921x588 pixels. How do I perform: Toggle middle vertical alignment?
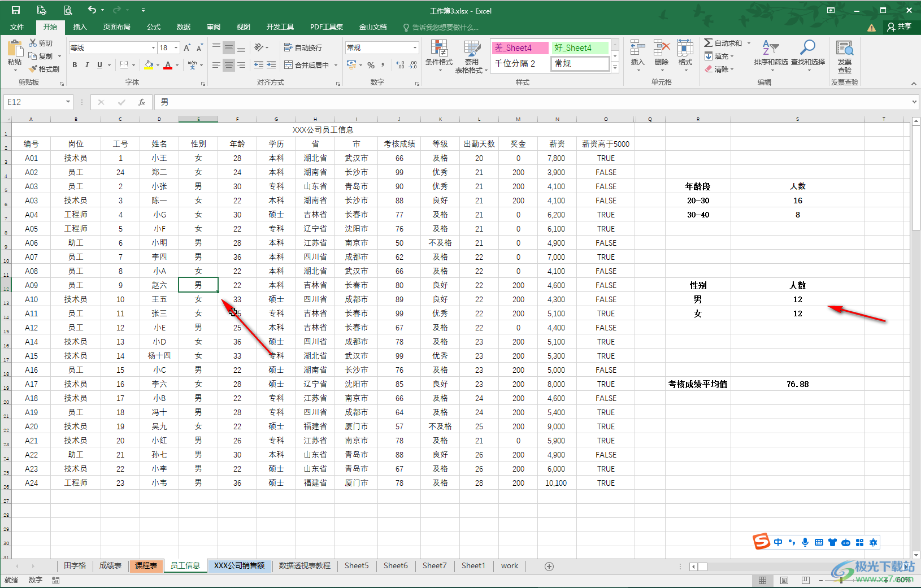coord(229,48)
